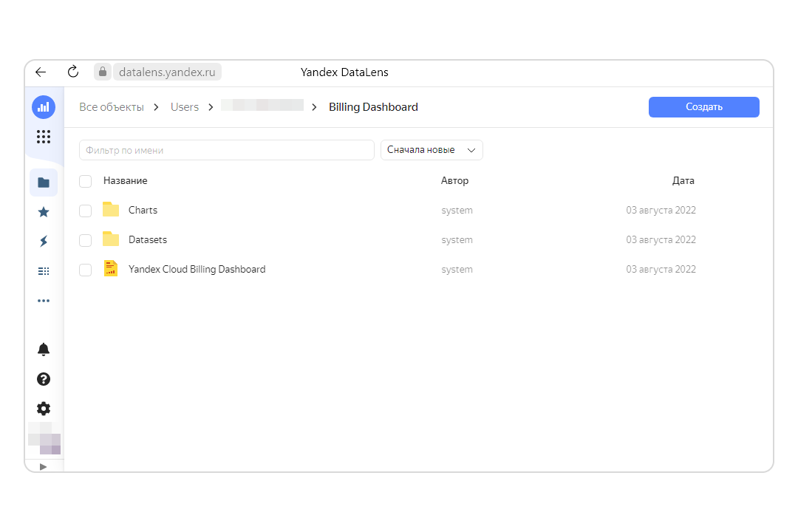
Task: Focus the 'Фильтр по имени' filter field
Action: tap(227, 150)
